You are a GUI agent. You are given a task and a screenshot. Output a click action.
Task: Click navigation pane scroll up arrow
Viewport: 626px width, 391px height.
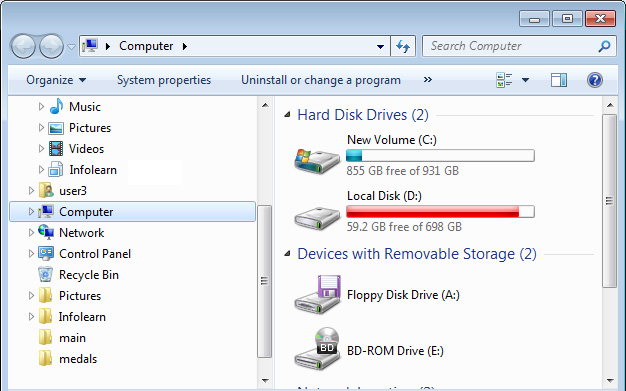click(x=265, y=105)
